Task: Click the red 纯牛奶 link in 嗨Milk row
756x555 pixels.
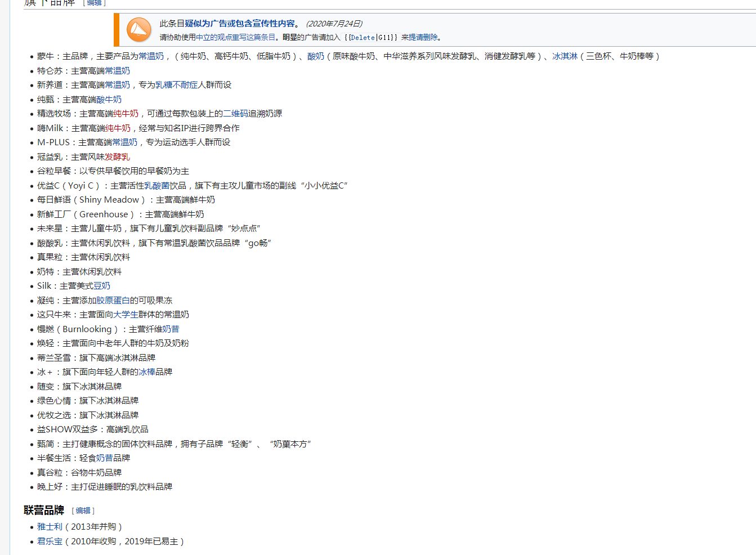Action: tap(118, 128)
